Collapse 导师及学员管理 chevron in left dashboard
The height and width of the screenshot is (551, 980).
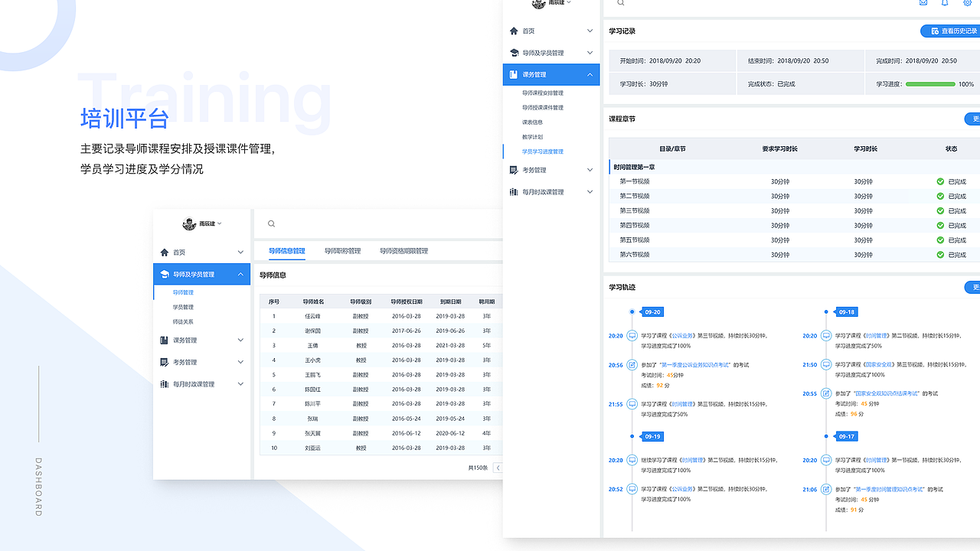[x=240, y=274]
